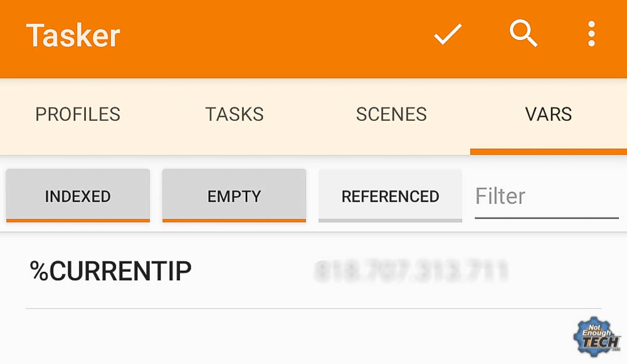The image size is (627, 364).
Task: Click the orange underline beneath INDEXED
Action: (x=78, y=220)
